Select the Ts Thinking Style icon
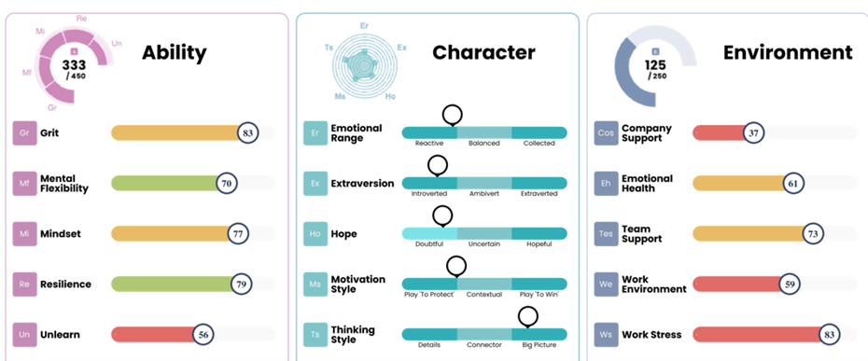This screenshot has height=361, width=868. click(x=315, y=335)
